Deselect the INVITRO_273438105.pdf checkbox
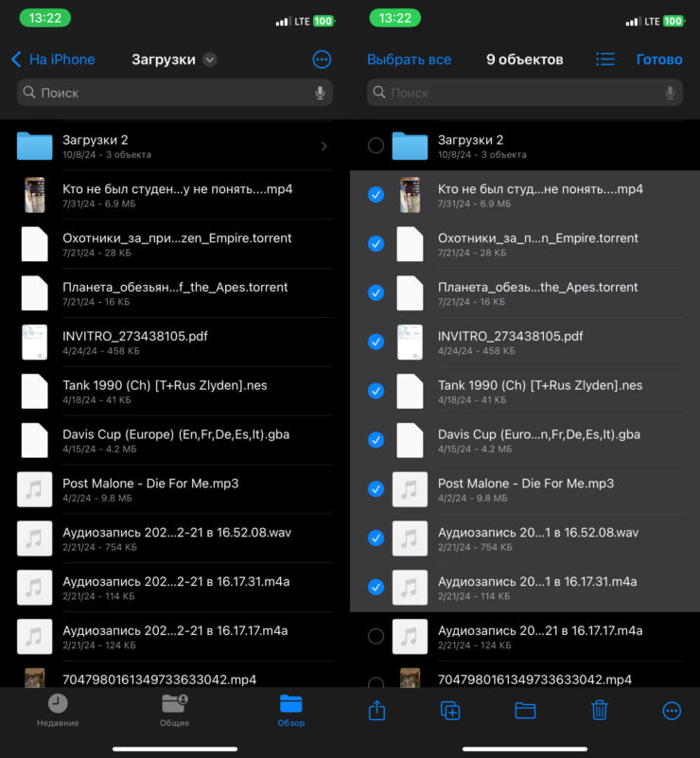The image size is (700, 758). pos(376,342)
